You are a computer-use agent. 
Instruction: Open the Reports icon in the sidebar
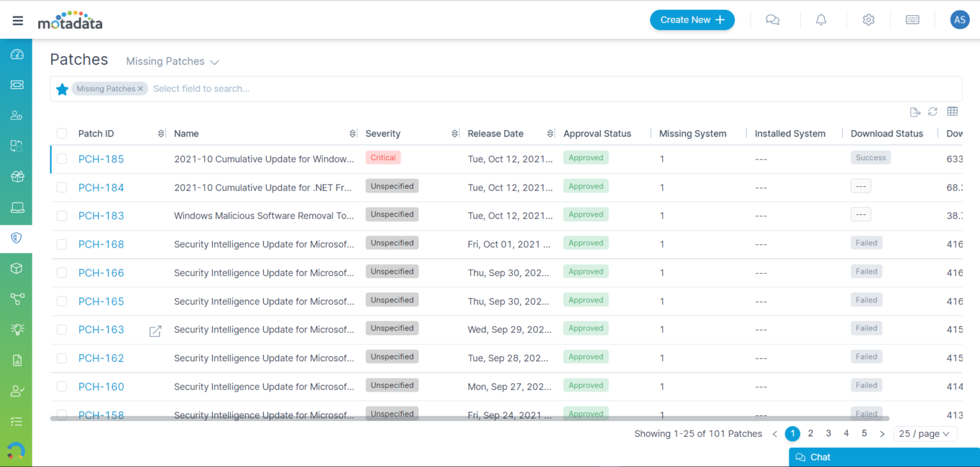click(x=16, y=360)
